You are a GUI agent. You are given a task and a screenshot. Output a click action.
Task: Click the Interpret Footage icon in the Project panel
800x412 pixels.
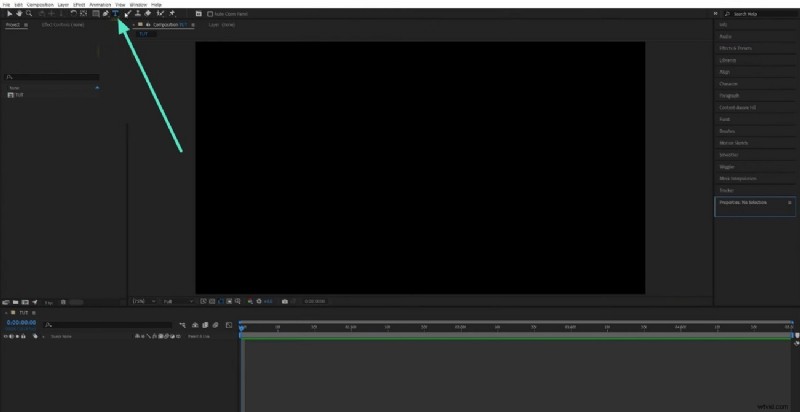coord(6,302)
